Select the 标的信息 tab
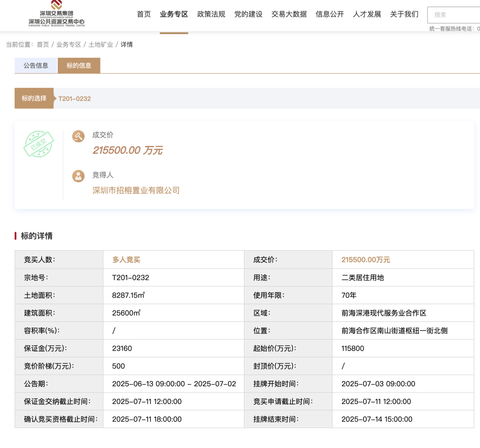This screenshot has width=480, height=448. point(79,65)
